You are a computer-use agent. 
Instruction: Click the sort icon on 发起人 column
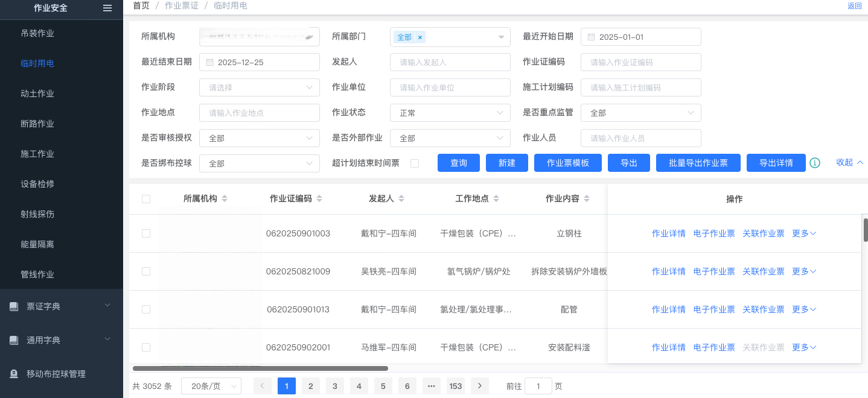click(x=401, y=199)
